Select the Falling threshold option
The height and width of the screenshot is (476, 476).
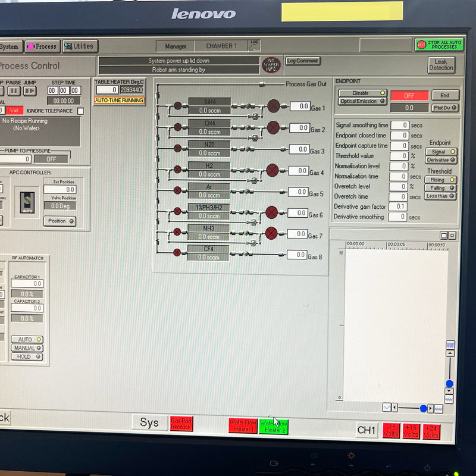click(440, 188)
